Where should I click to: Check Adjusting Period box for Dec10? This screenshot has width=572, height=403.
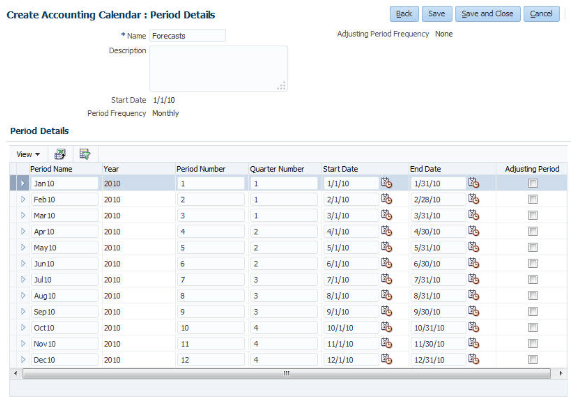click(533, 360)
